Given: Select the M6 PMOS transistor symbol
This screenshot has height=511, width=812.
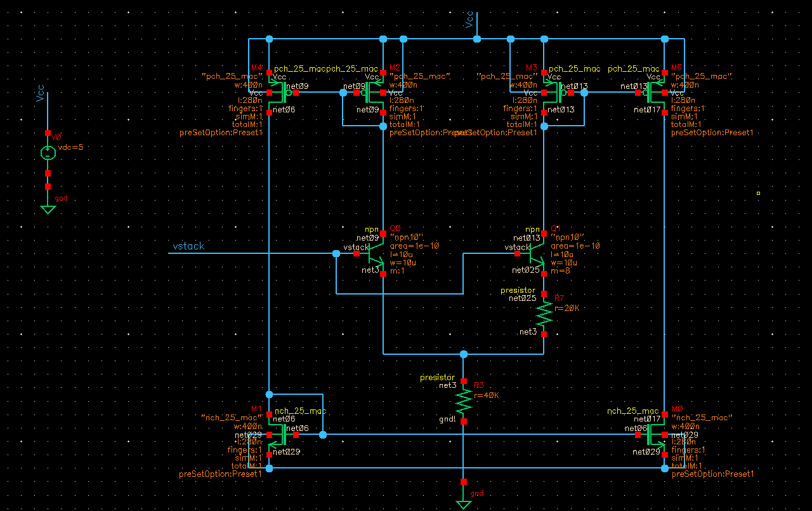Looking at the screenshot, I should (x=655, y=93).
